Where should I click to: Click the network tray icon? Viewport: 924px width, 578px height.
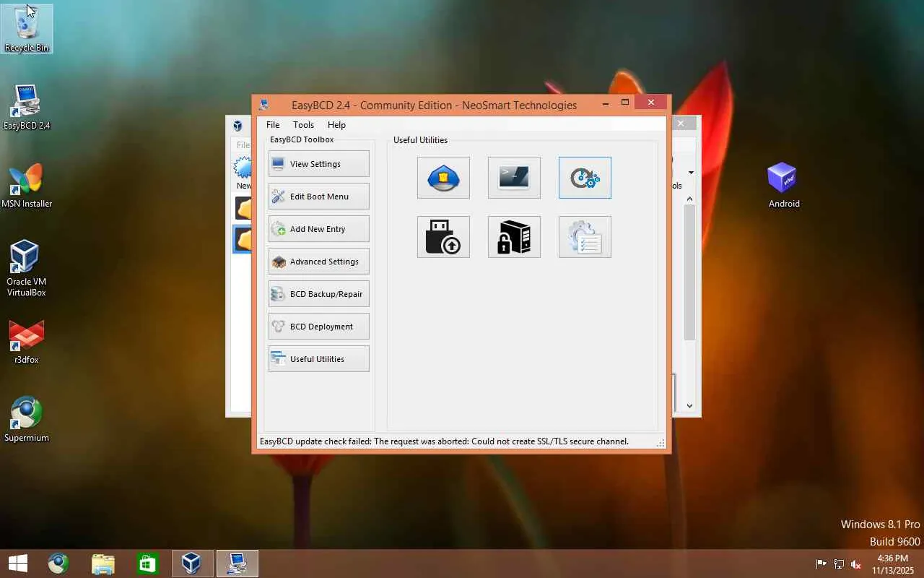[839, 564]
